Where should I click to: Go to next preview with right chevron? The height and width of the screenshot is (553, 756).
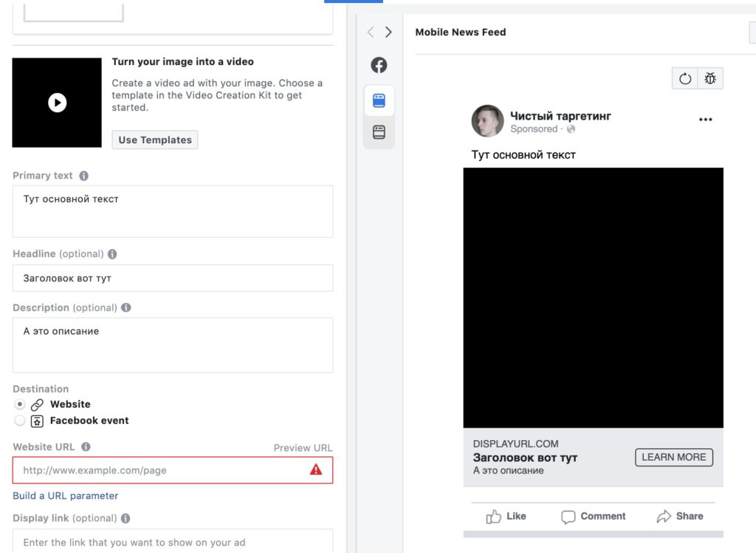[x=388, y=32]
